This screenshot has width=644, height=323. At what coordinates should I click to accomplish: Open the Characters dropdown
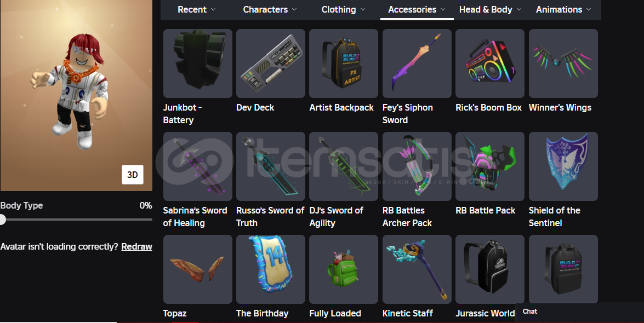click(270, 9)
